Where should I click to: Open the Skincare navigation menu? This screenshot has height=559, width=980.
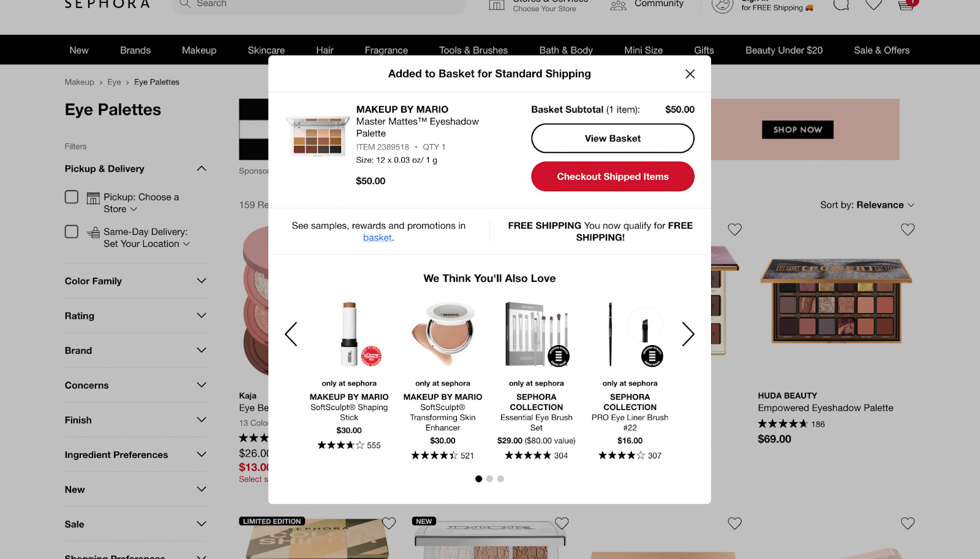[x=266, y=50]
